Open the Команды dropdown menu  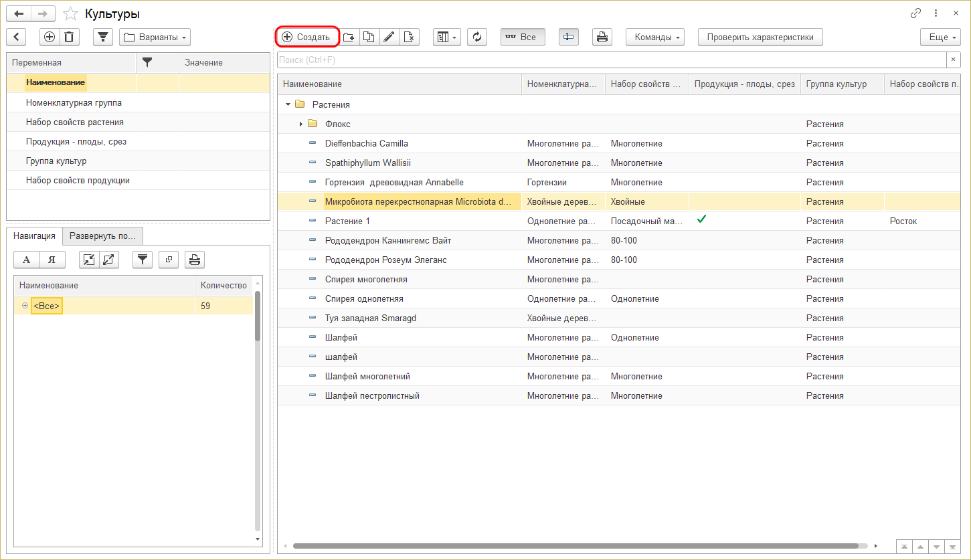(654, 37)
